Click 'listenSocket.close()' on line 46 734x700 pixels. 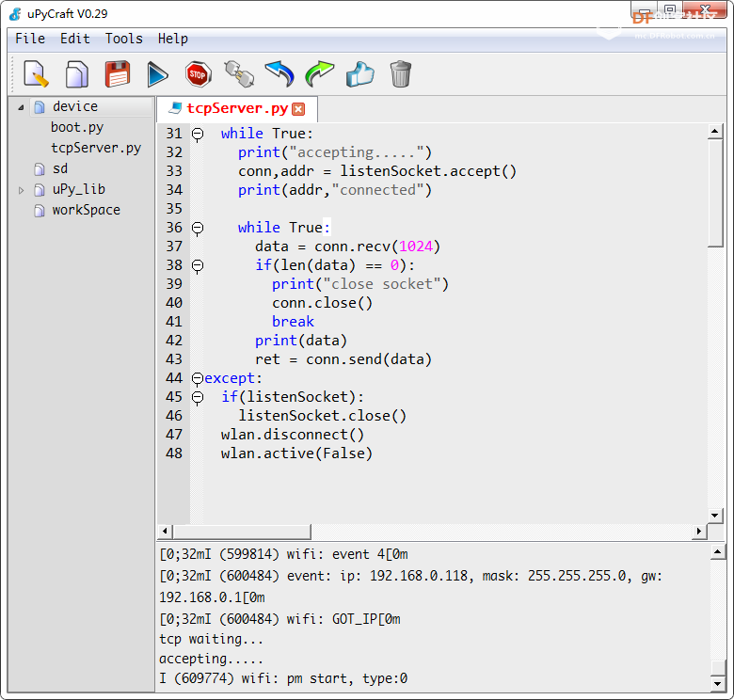[x=323, y=416]
